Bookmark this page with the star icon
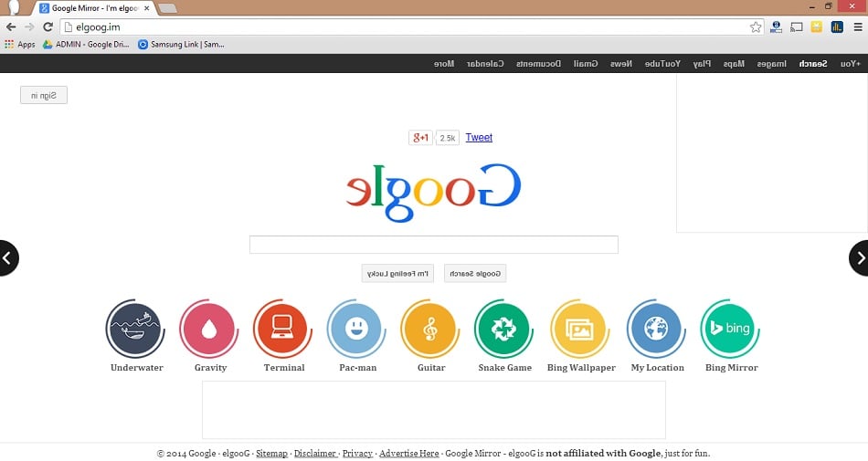The width and height of the screenshot is (868, 461). (755, 27)
